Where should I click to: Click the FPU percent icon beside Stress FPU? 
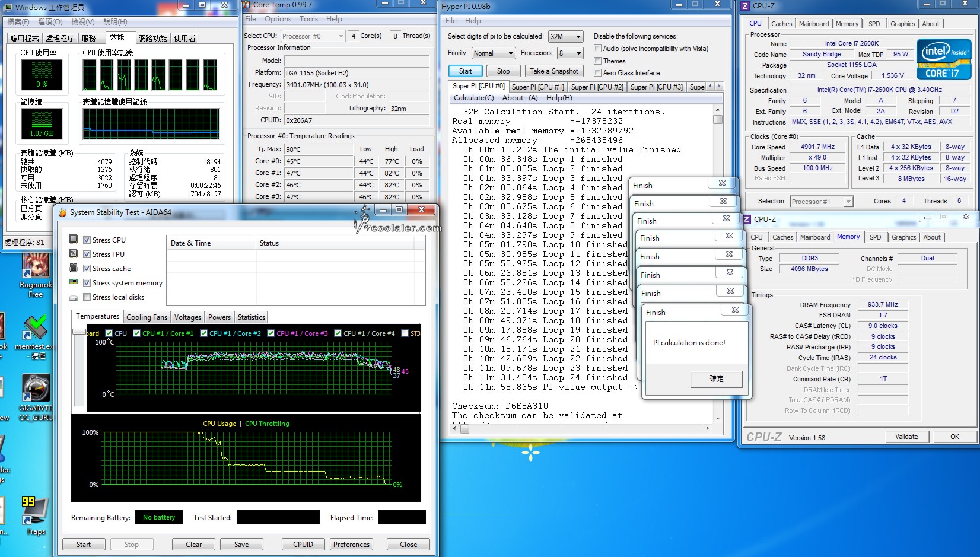pos(74,253)
